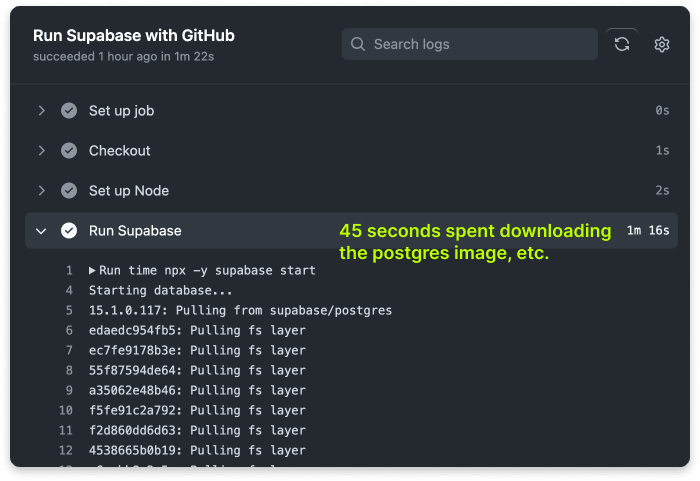Click the 55f87594de64 layer log line

[197, 370]
